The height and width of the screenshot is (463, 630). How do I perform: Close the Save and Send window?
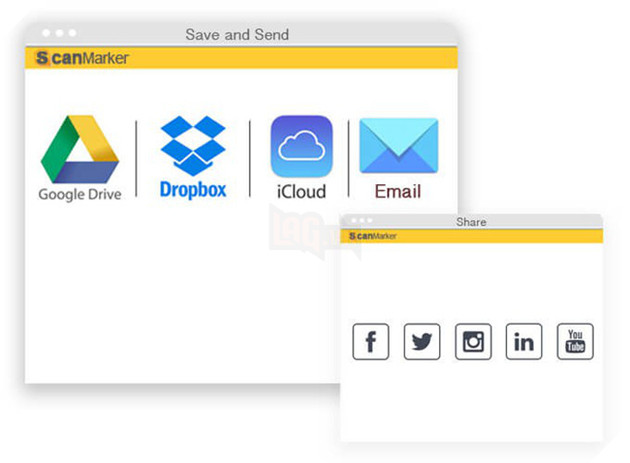tap(47, 33)
